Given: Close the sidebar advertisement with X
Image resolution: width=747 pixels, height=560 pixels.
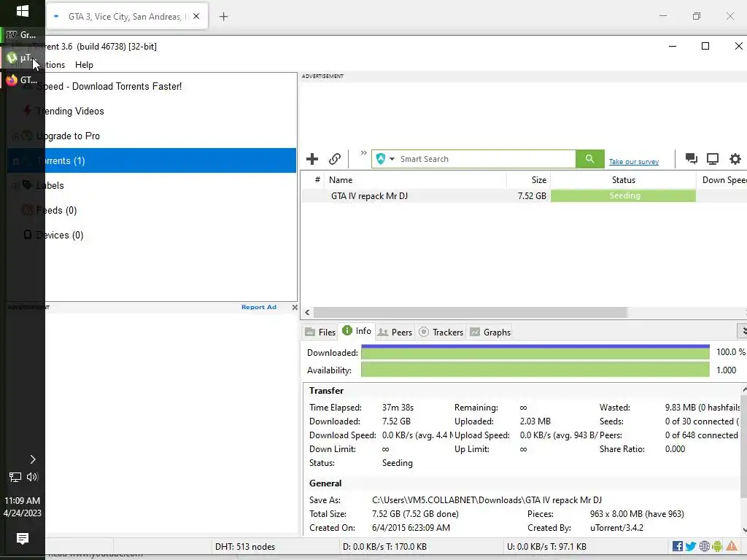Looking at the screenshot, I should (295, 307).
